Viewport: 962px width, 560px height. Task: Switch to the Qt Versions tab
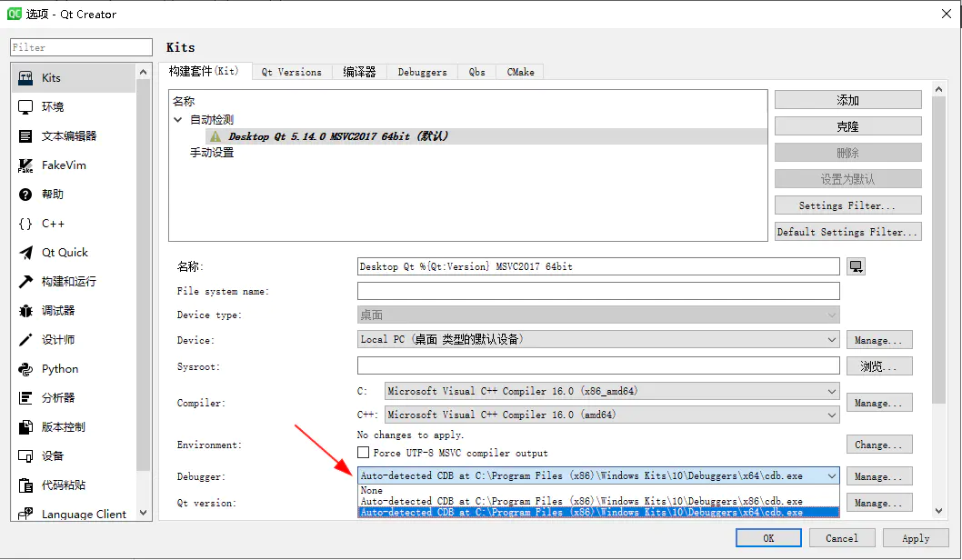(291, 71)
